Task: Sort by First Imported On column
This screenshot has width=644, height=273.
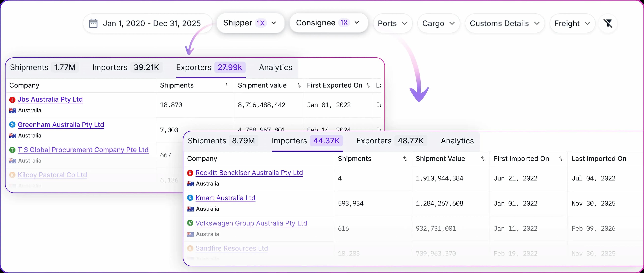Action: coord(561,159)
